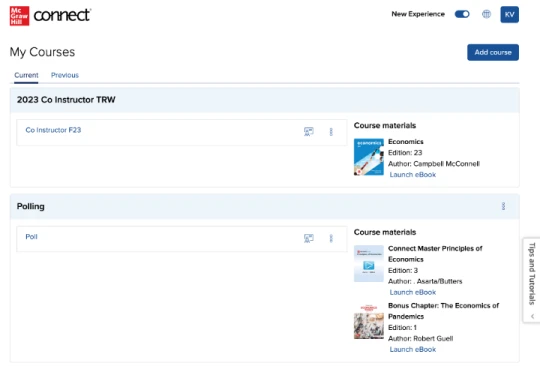Click Bonus Chapter: The Economics of Pandemics title
The height and width of the screenshot is (367, 541).
[x=443, y=311]
